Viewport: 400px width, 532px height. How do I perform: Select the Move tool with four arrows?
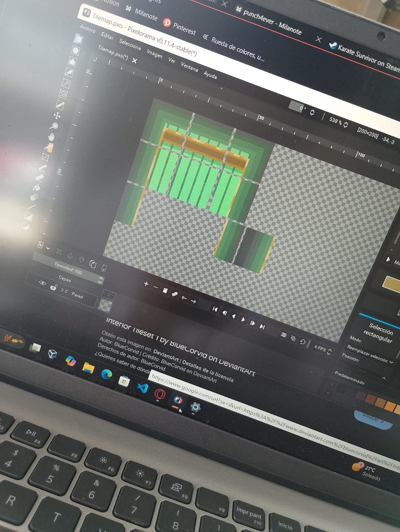(x=57, y=116)
